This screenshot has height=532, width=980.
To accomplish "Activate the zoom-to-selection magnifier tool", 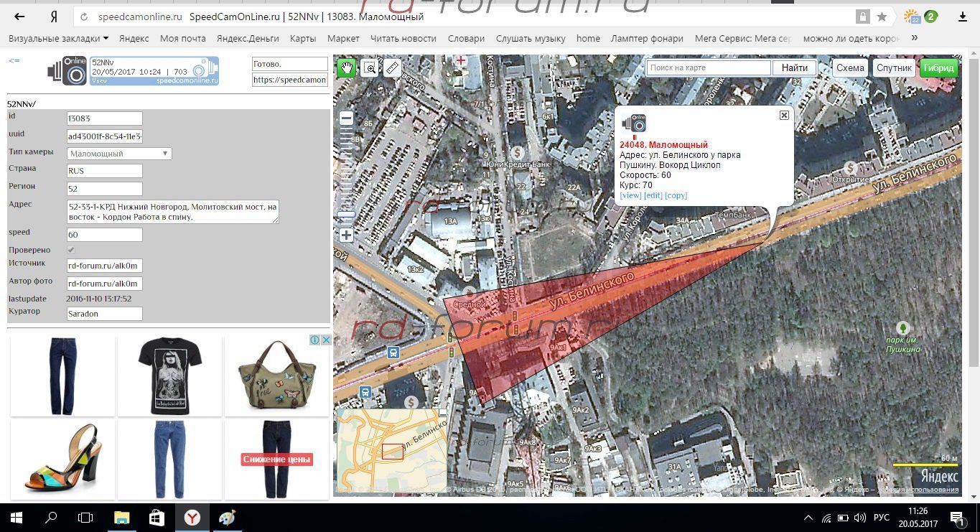I will click(x=369, y=68).
